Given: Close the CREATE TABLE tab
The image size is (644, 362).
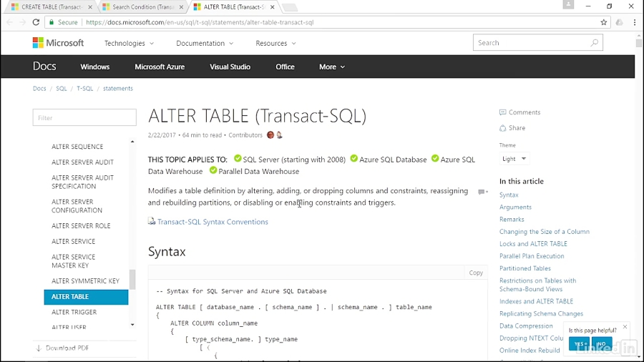Looking at the screenshot, I should 90,7.
